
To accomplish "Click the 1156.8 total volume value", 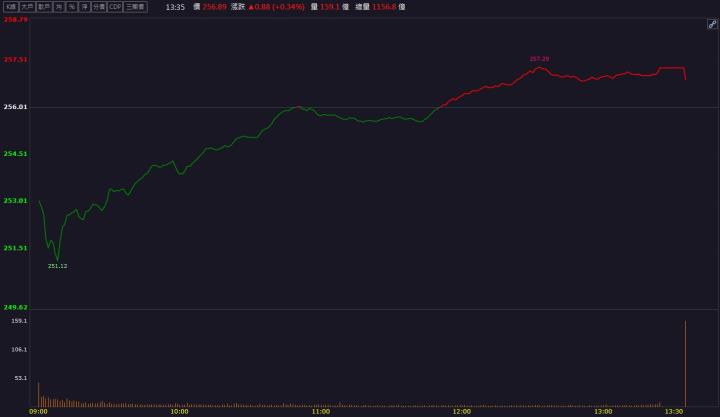I will point(384,7).
